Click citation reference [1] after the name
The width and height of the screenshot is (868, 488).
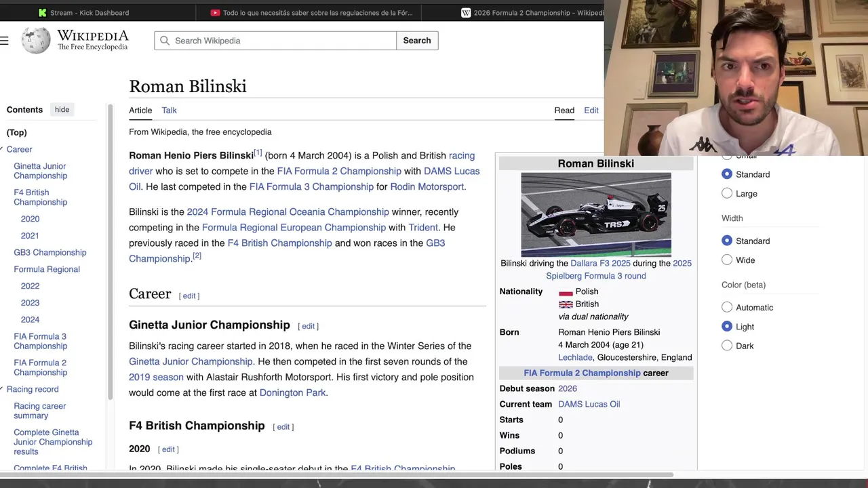[x=258, y=152]
